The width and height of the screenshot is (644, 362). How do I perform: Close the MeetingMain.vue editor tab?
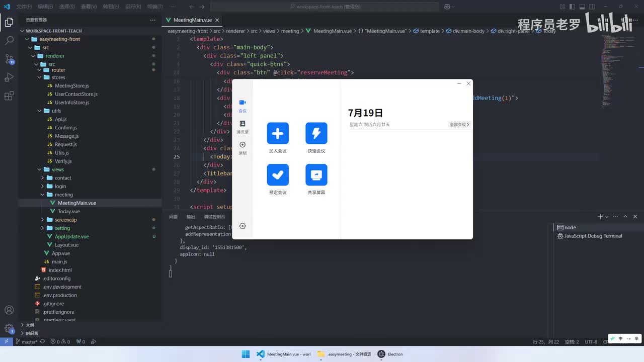click(217, 20)
